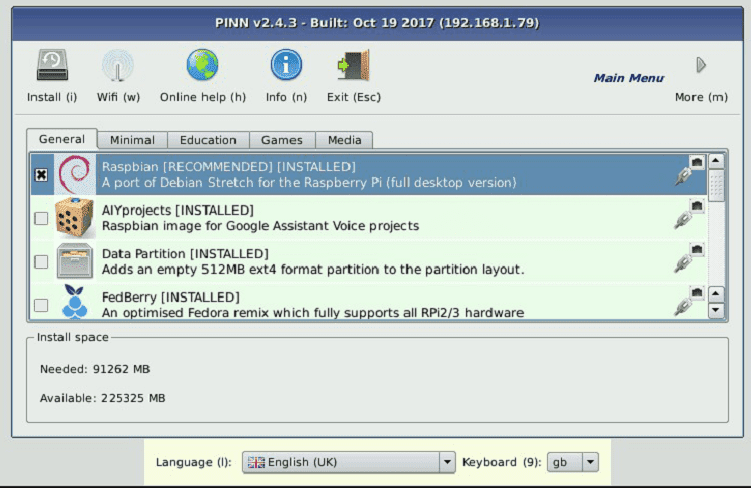
Task: Switch to the Media tab
Action: [x=344, y=140]
